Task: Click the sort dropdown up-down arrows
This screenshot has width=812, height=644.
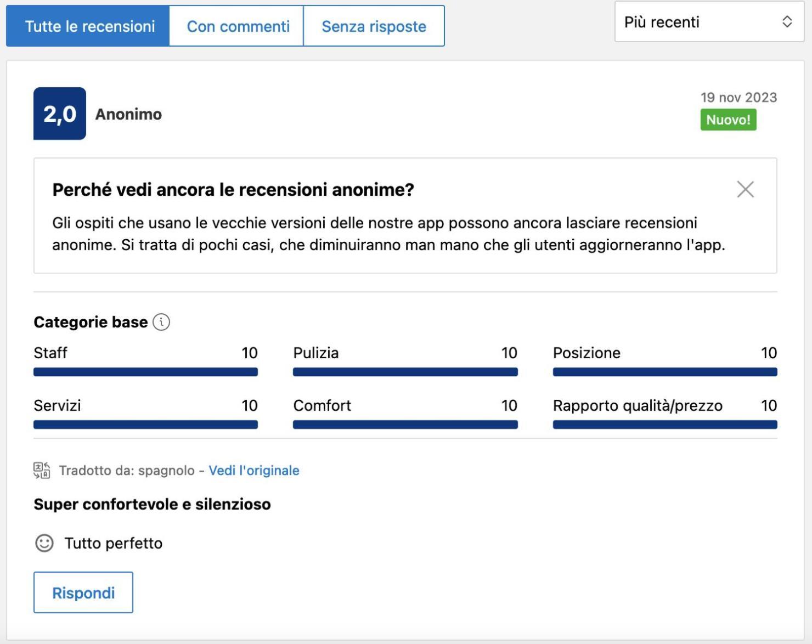Action: tap(787, 22)
